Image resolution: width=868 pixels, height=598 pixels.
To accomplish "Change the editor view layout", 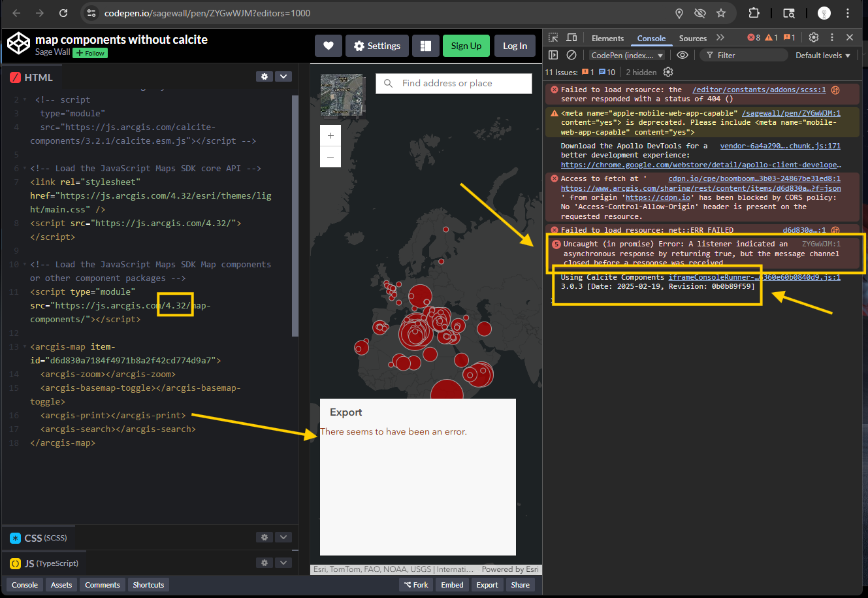I will [x=426, y=46].
